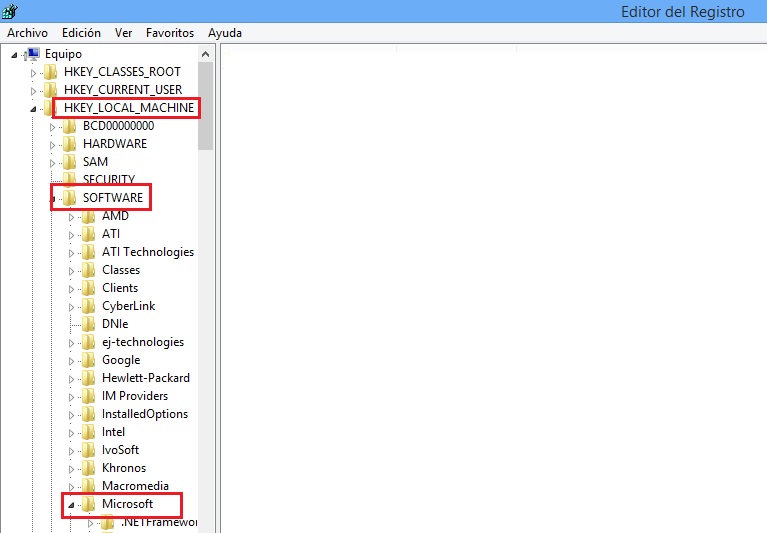Image resolution: width=767 pixels, height=533 pixels.
Task: Click the Khronos folder icon
Action: click(x=89, y=468)
